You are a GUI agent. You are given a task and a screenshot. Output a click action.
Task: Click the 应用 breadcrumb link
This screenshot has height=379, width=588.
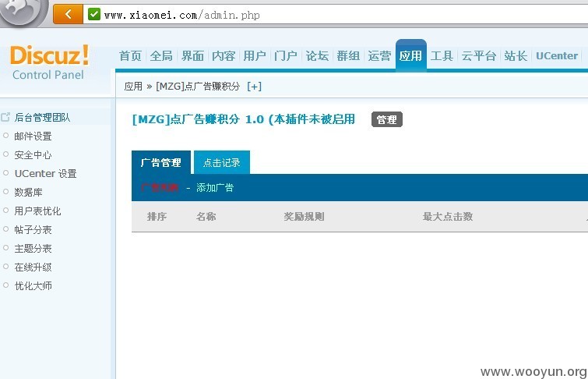133,87
